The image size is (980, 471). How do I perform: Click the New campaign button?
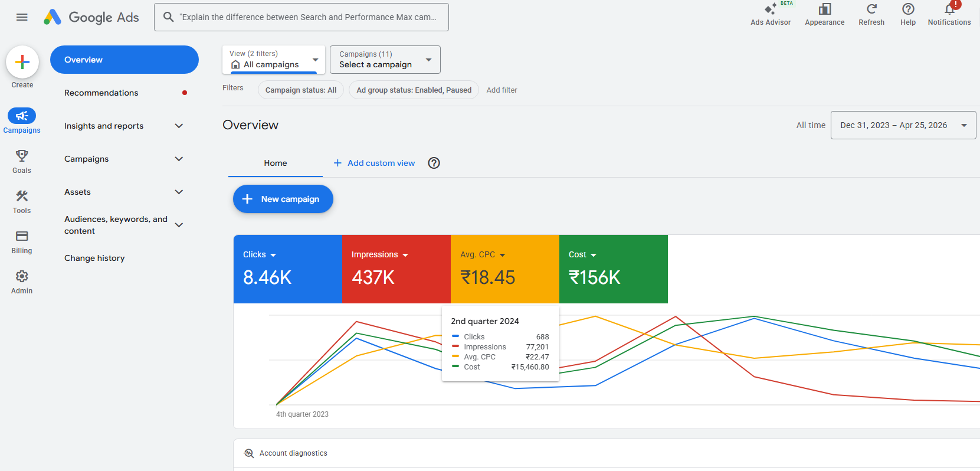(x=283, y=199)
